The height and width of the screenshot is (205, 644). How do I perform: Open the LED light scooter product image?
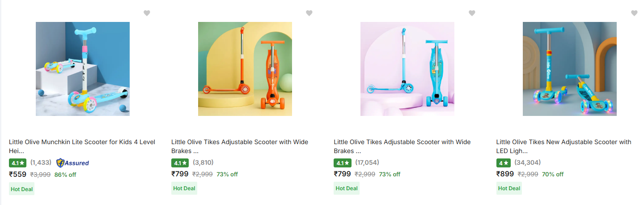tap(569, 69)
